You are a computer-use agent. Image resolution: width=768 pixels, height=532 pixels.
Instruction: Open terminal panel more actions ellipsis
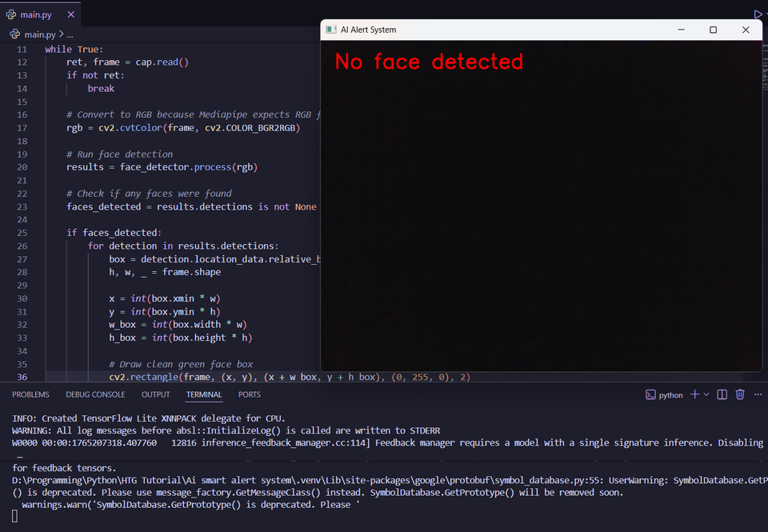758,394
